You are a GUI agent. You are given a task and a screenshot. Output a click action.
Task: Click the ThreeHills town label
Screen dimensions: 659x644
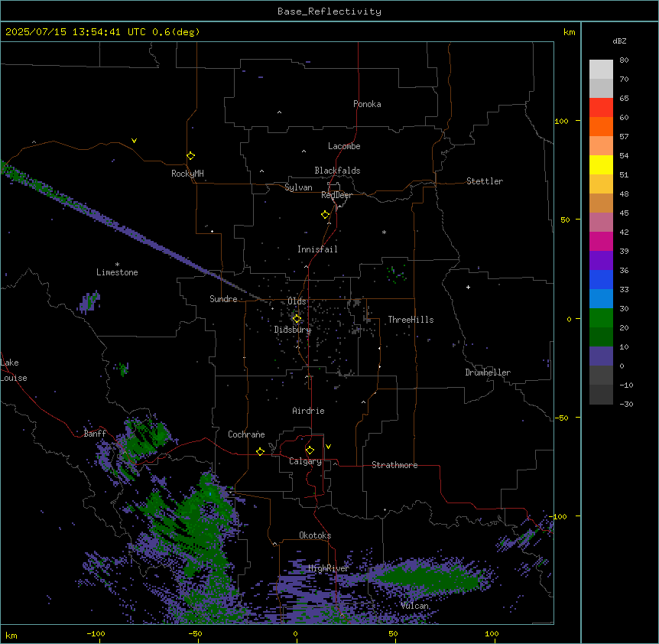click(x=411, y=320)
